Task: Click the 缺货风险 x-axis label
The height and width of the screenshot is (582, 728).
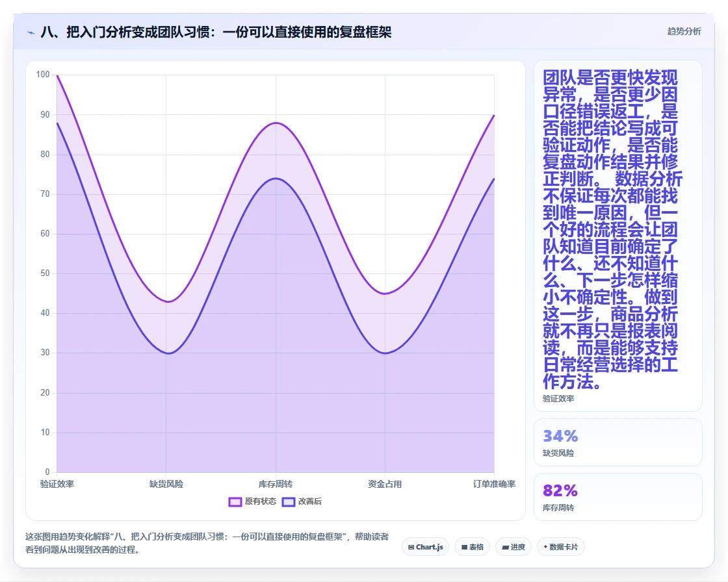Action: 166,484
